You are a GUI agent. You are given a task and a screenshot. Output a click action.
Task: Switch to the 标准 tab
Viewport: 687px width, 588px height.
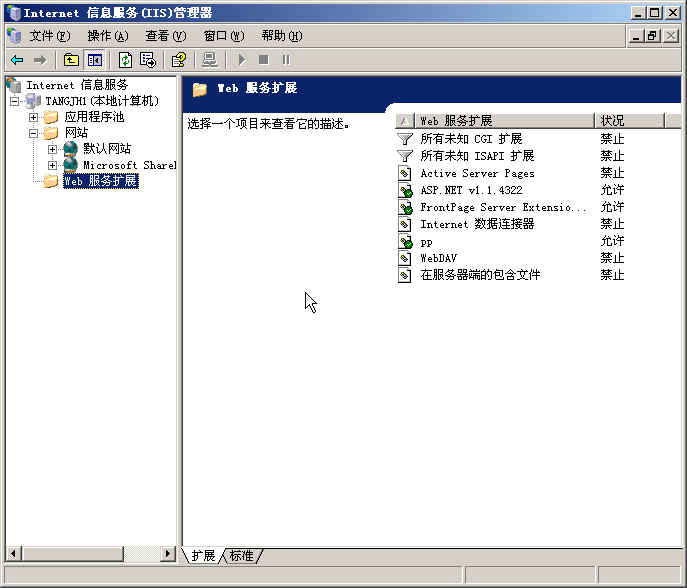[241, 556]
